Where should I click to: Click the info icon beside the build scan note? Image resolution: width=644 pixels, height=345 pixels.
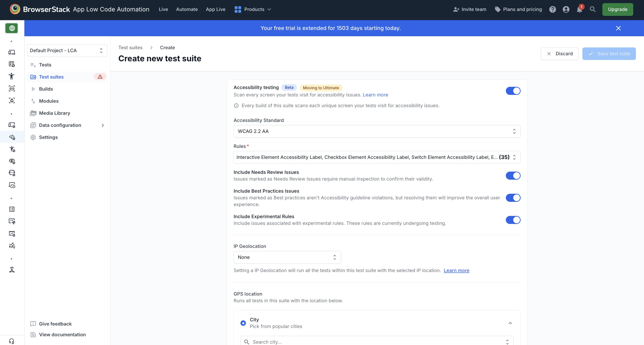(x=236, y=106)
